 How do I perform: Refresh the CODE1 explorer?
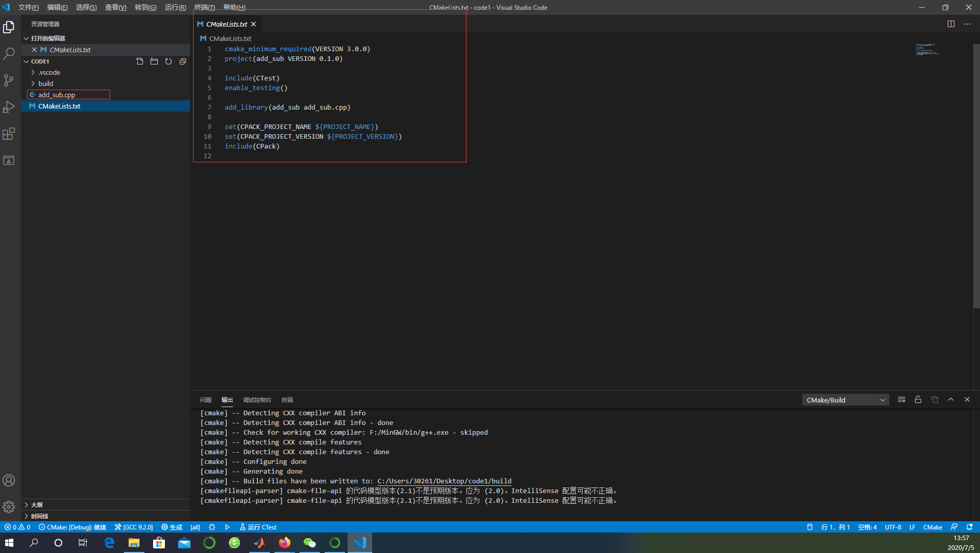click(168, 61)
